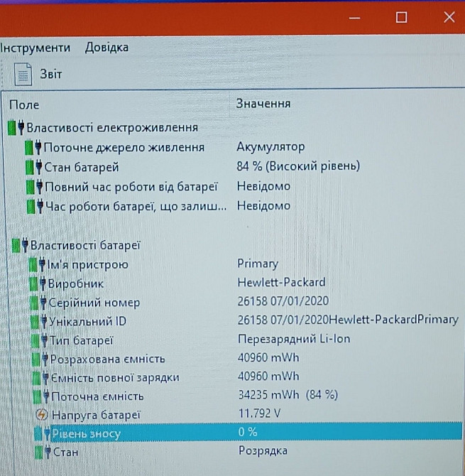Select the Унікальний ID row
Viewport: 465px width, 476px height.
pyautogui.click(x=87, y=322)
